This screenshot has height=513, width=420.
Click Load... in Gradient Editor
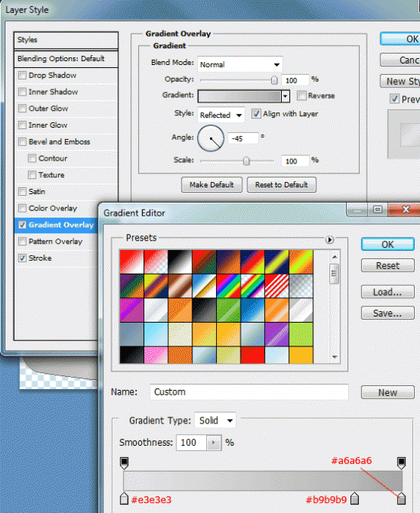388,292
